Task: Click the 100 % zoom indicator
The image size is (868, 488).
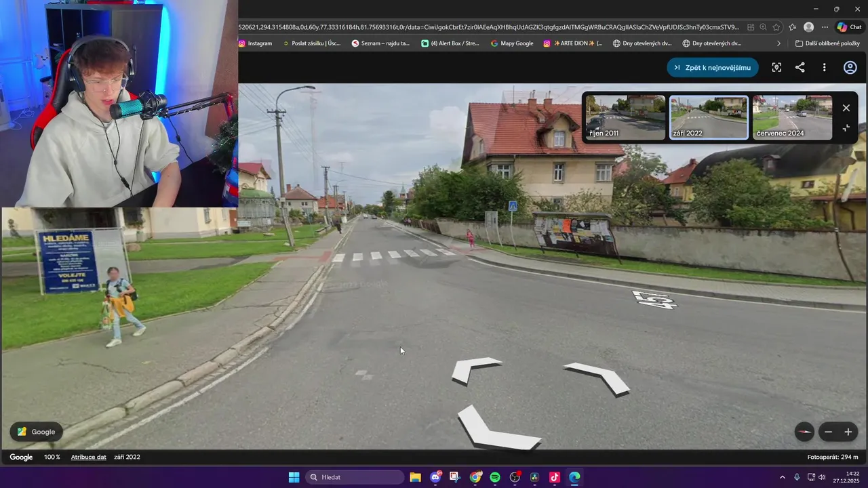Action: click(52, 457)
